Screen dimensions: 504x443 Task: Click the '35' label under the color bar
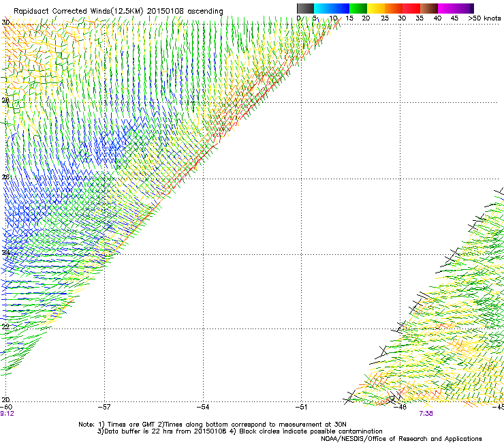[420, 18]
